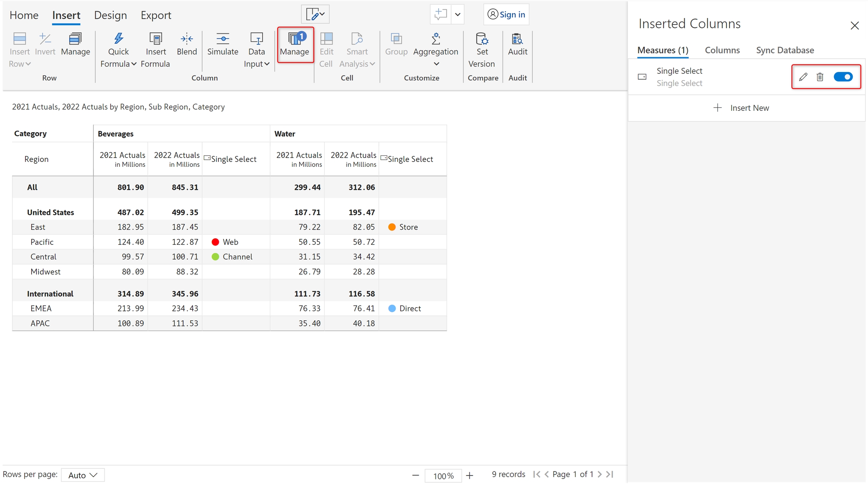The image size is (868, 485).
Task: Toggle off the Single Select measure switch
Action: point(843,77)
